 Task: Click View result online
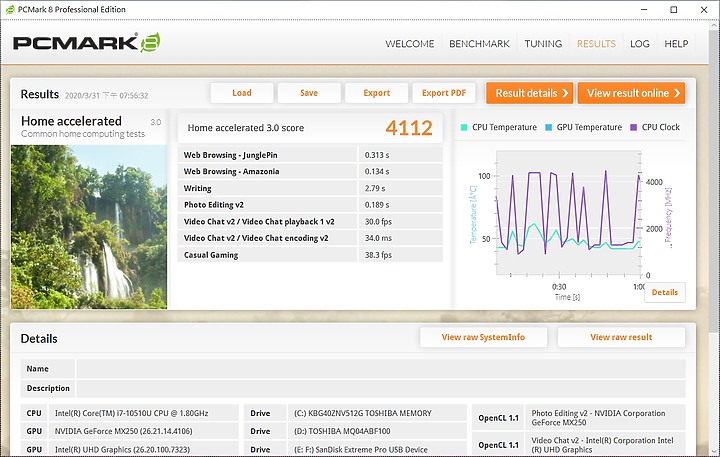click(631, 93)
